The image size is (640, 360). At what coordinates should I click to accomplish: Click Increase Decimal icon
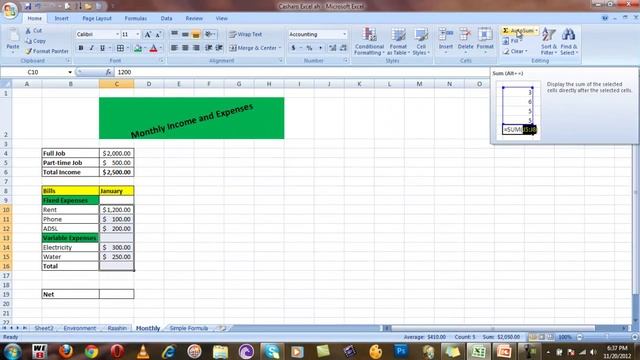(x=333, y=48)
